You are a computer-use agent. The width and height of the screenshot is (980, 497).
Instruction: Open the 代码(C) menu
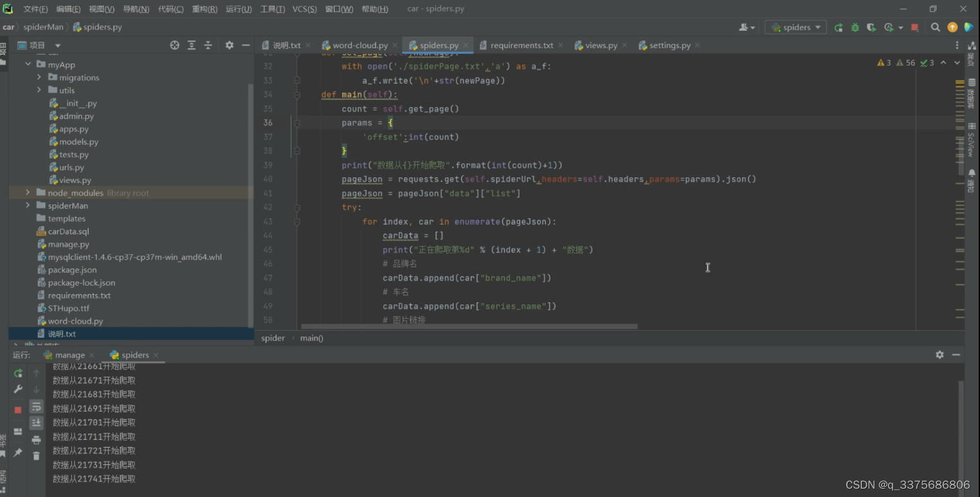point(171,9)
